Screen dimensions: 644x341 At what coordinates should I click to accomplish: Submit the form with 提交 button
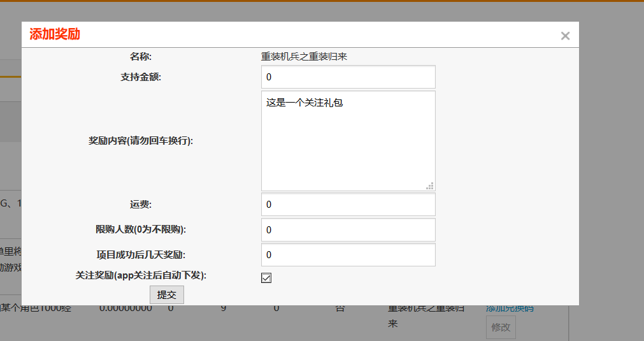pyautogui.click(x=166, y=294)
